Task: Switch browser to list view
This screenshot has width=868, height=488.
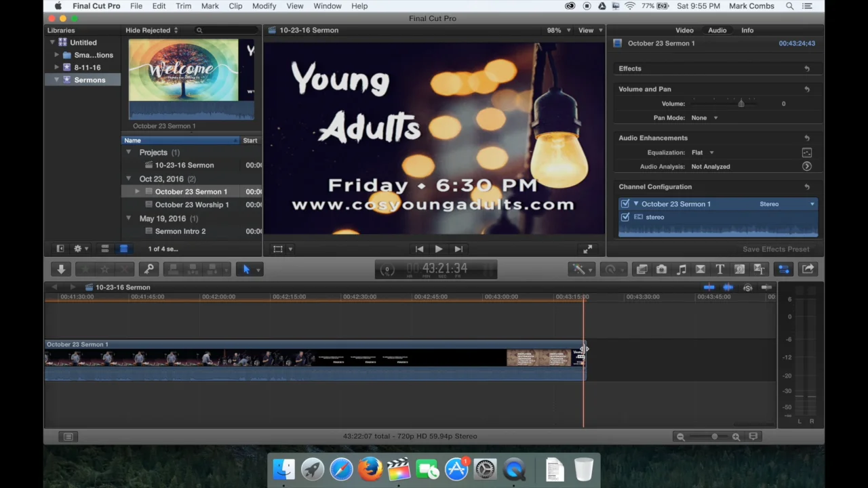Action: [123, 249]
